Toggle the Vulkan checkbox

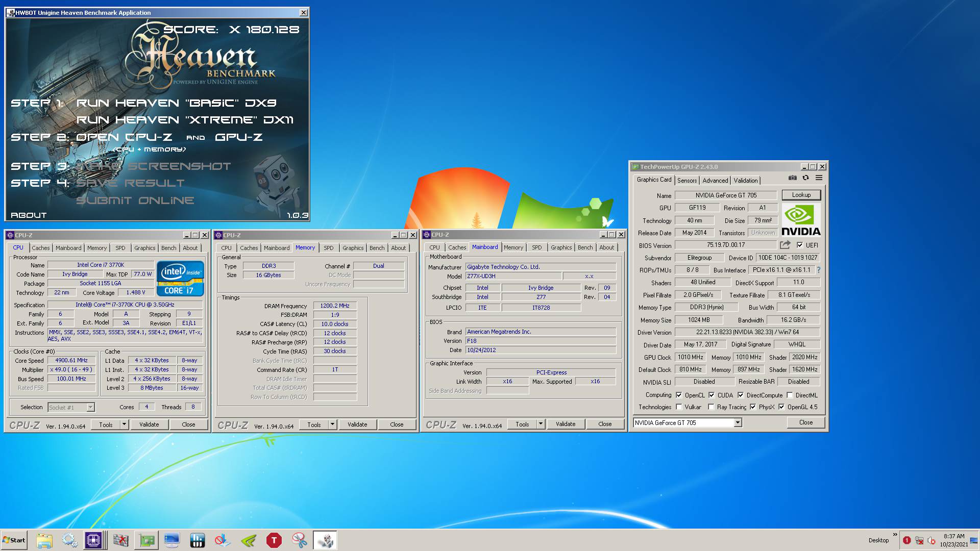[679, 407]
